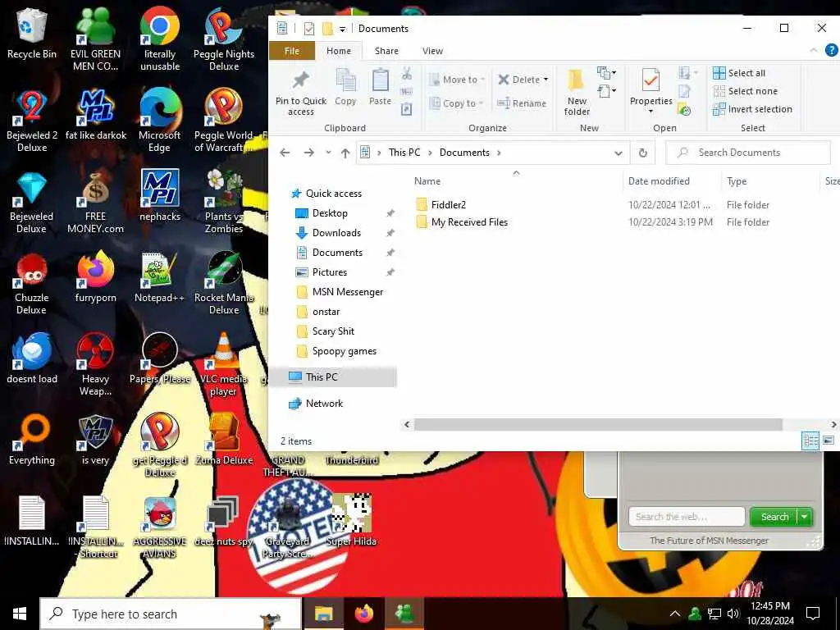The width and height of the screenshot is (840, 630).
Task: Open MSN Search button dropdown arrow
Action: 804,517
